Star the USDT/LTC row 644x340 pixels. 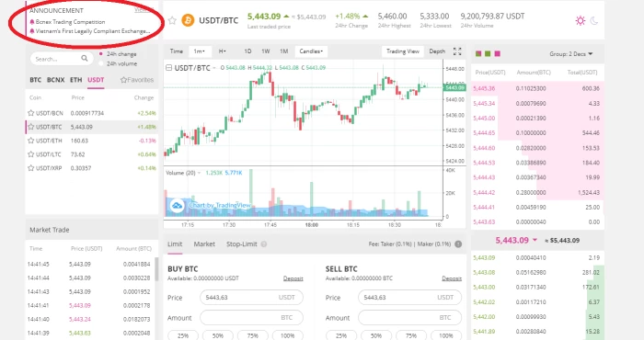point(30,154)
